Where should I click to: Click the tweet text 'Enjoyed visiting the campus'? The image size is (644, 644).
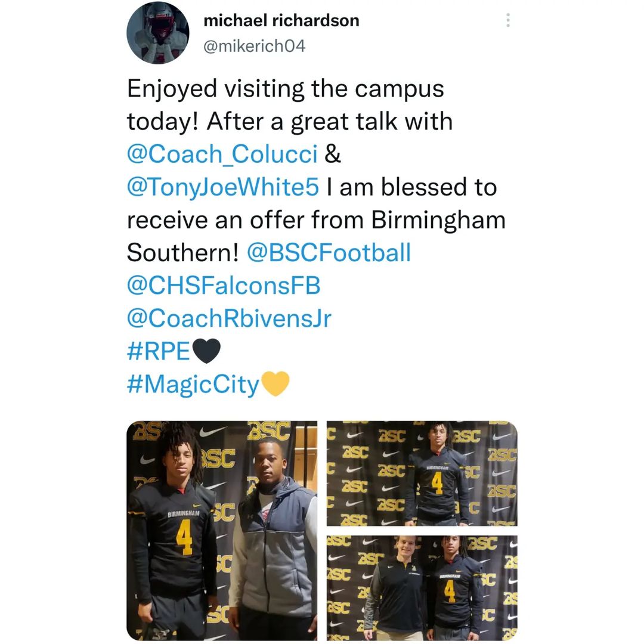pyautogui.click(x=286, y=89)
